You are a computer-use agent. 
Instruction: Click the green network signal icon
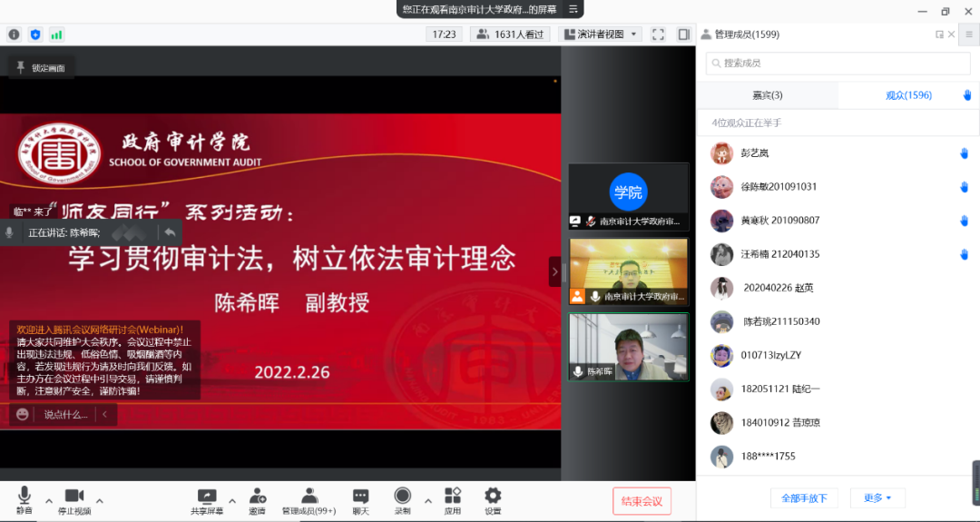57,34
